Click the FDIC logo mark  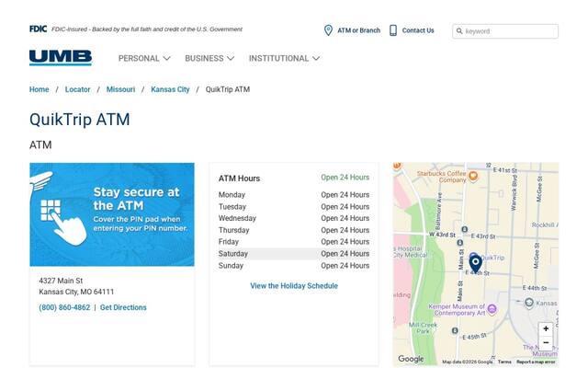coord(38,29)
